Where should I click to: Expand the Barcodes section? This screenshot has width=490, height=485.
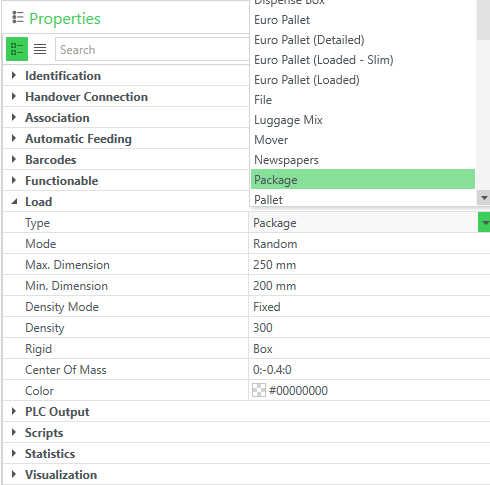coord(14,159)
